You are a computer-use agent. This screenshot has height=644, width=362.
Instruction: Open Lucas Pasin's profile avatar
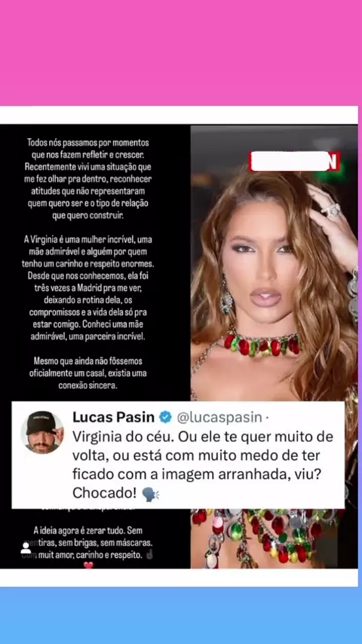point(42,432)
